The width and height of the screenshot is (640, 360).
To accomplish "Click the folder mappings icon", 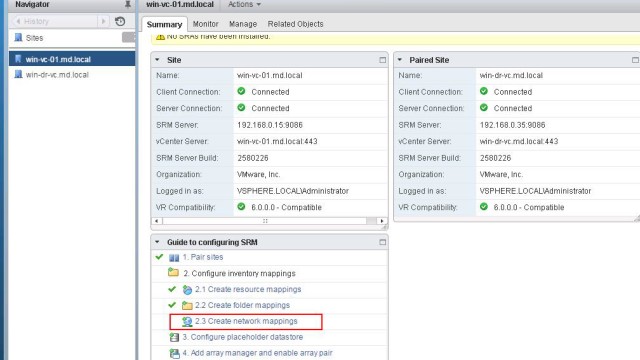I will (x=187, y=305).
